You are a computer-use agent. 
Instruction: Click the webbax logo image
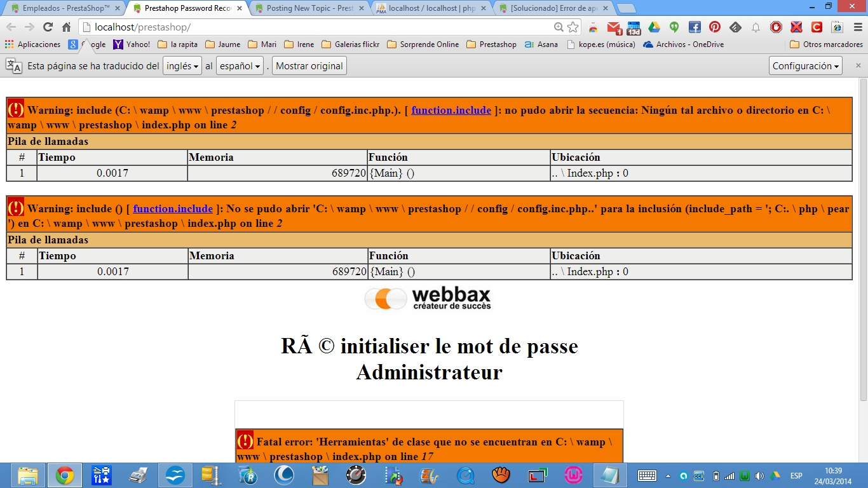428,299
